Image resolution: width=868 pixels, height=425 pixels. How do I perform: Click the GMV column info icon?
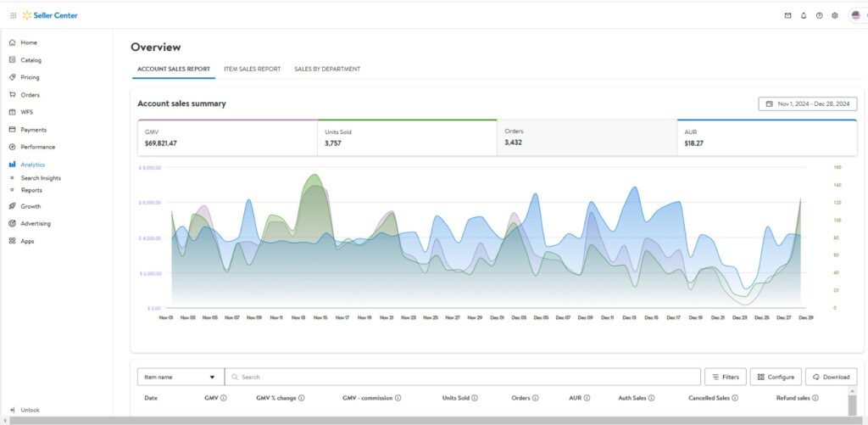point(224,398)
